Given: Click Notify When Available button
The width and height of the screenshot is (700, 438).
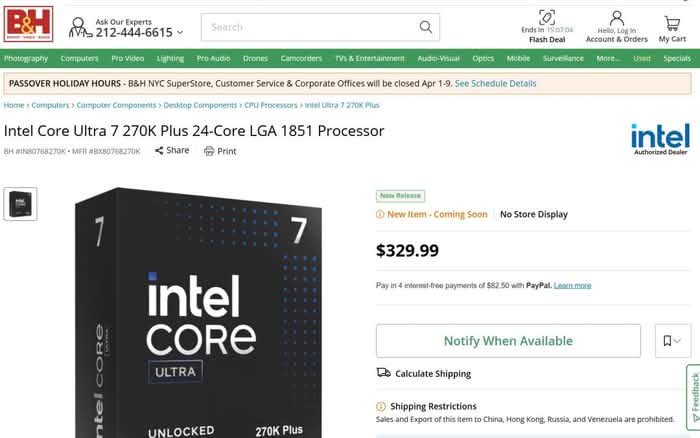Looking at the screenshot, I should point(508,341).
